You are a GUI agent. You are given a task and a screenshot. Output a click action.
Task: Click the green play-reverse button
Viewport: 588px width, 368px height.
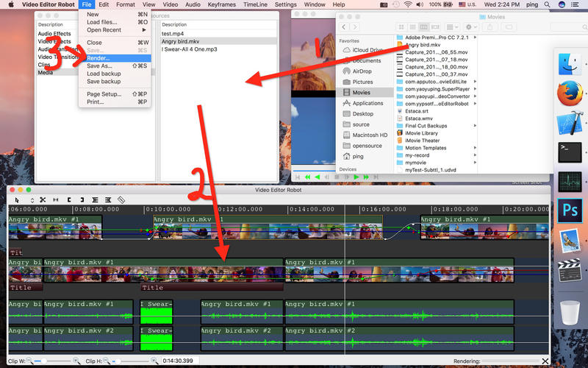pos(318,177)
